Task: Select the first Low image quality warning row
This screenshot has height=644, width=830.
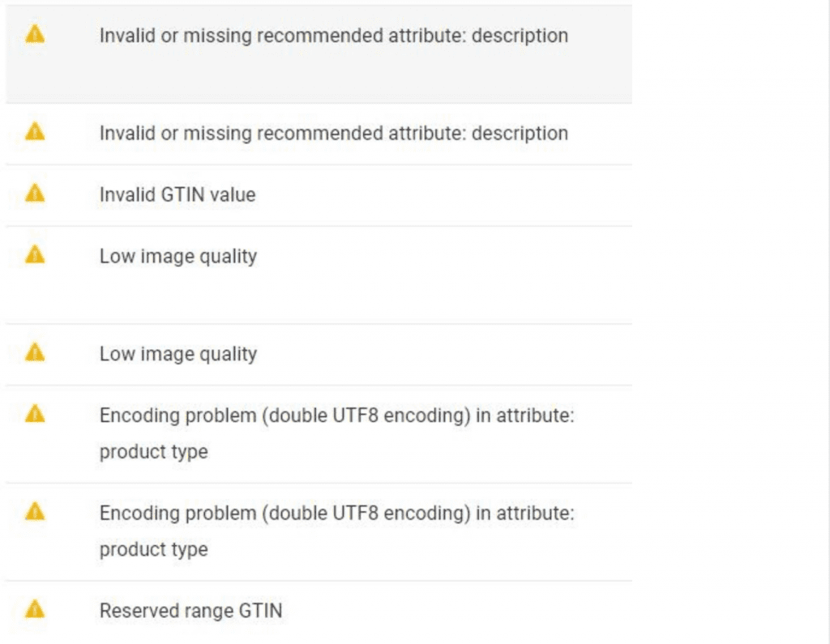Action: [178, 255]
